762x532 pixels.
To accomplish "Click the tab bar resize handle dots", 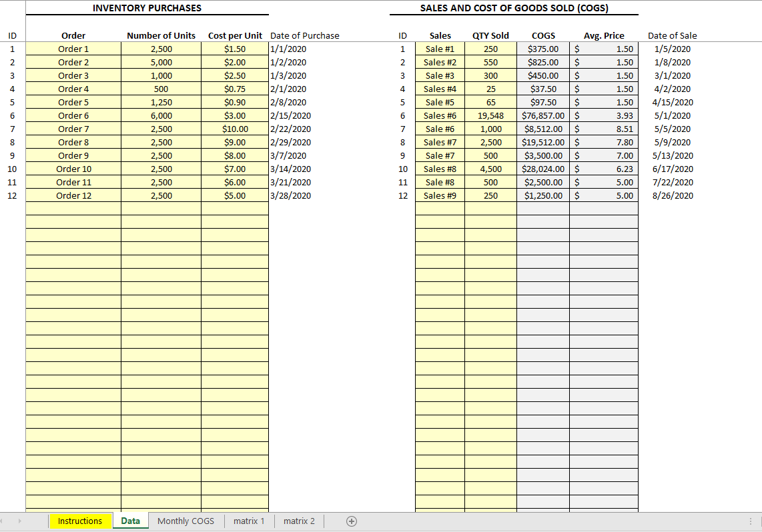I will (x=752, y=521).
